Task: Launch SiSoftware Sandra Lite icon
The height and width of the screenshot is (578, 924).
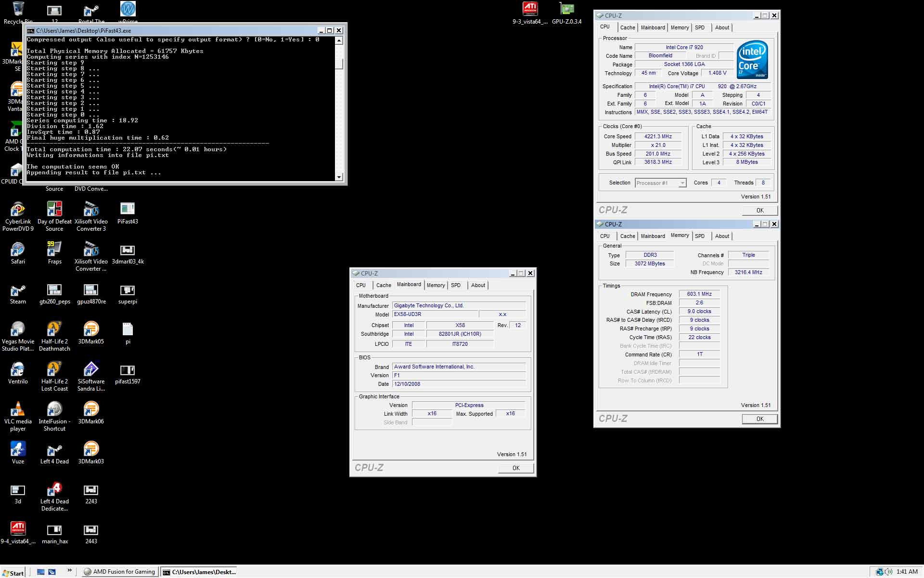Action: [x=91, y=369]
